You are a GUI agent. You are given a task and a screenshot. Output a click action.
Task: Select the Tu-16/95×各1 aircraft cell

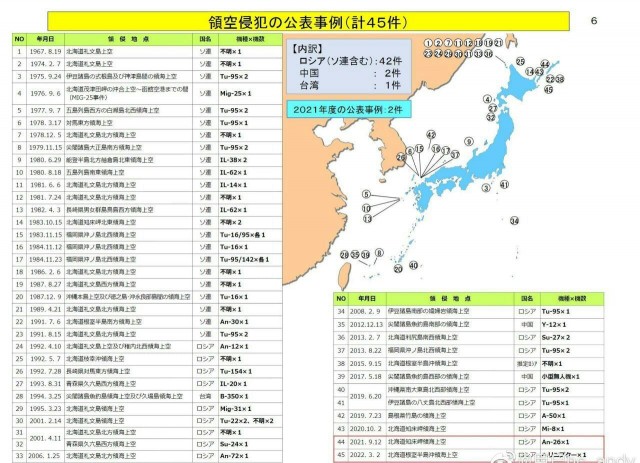pos(250,235)
